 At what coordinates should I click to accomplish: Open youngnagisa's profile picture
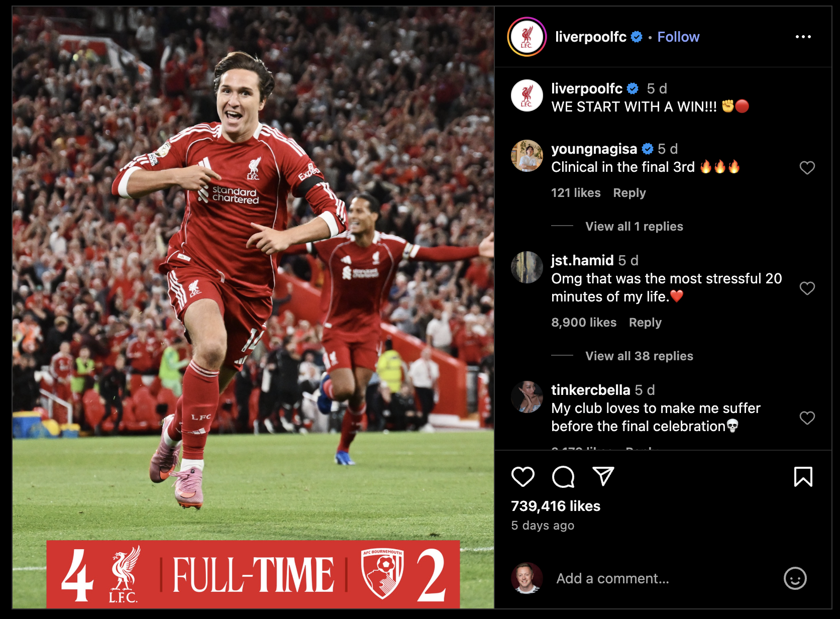tap(527, 156)
